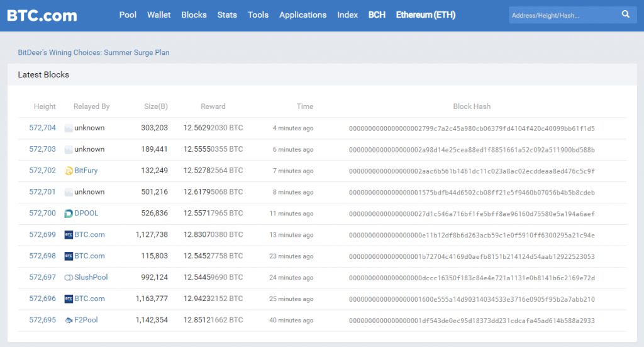
Task: Open block height 572,701
Action: coord(42,192)
